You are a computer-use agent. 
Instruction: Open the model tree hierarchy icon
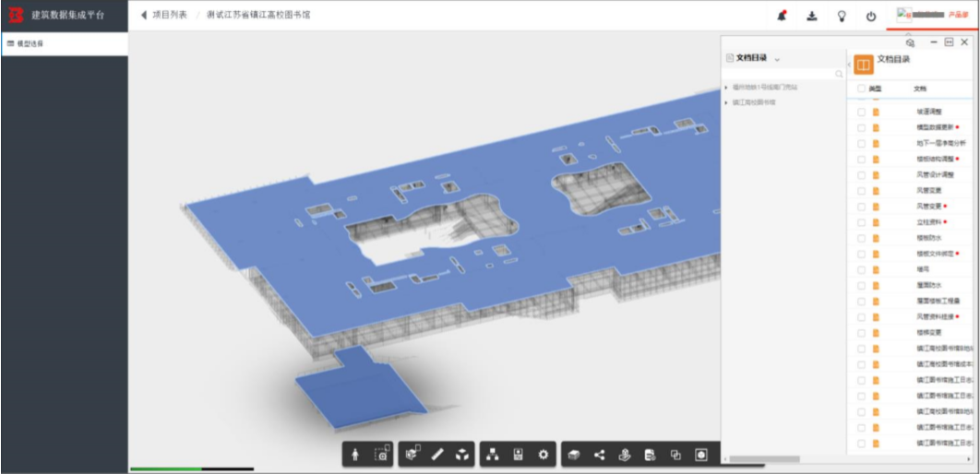pyautogui.click(x=493, y=456)
